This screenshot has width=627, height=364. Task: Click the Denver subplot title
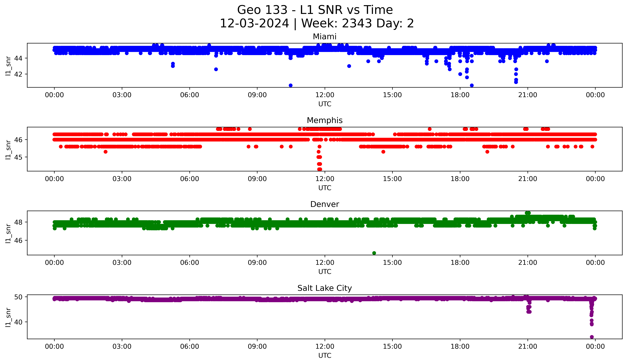click(x=324, y=204)
